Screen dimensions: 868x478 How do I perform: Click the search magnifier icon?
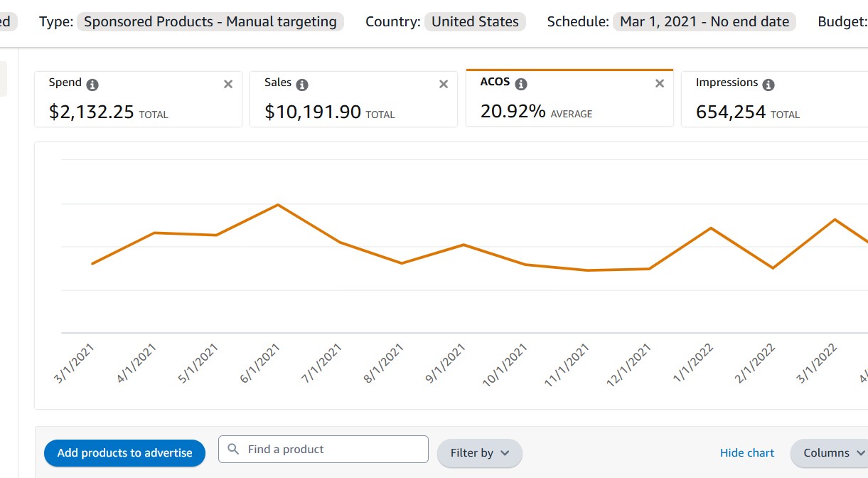coord(233,450)
